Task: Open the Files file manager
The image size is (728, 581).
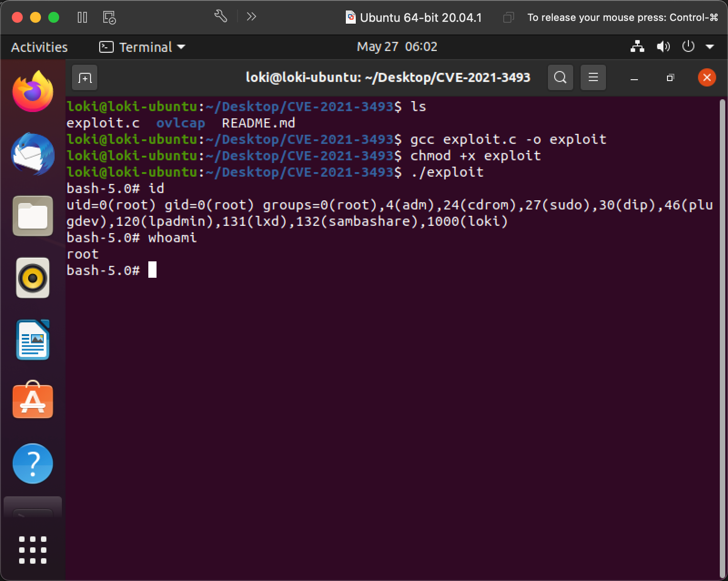Action: pyautogui.click(x=32, y=216)
